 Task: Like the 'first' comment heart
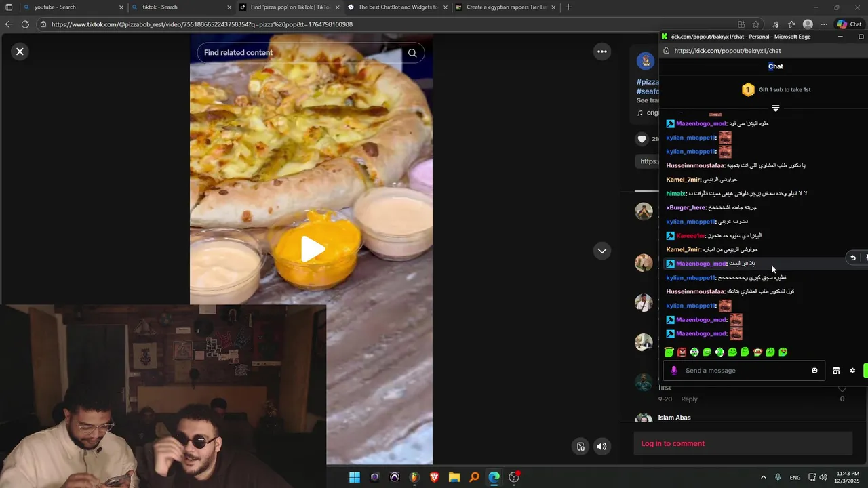[x=842, y=389]
